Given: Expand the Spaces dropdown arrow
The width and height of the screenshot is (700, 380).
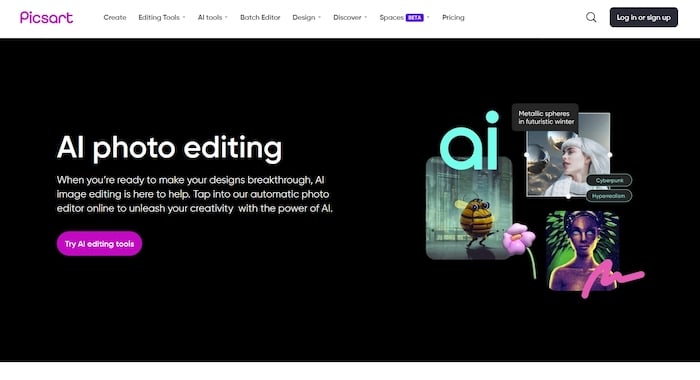Looking at the screenshot, I should click(428, 17).
